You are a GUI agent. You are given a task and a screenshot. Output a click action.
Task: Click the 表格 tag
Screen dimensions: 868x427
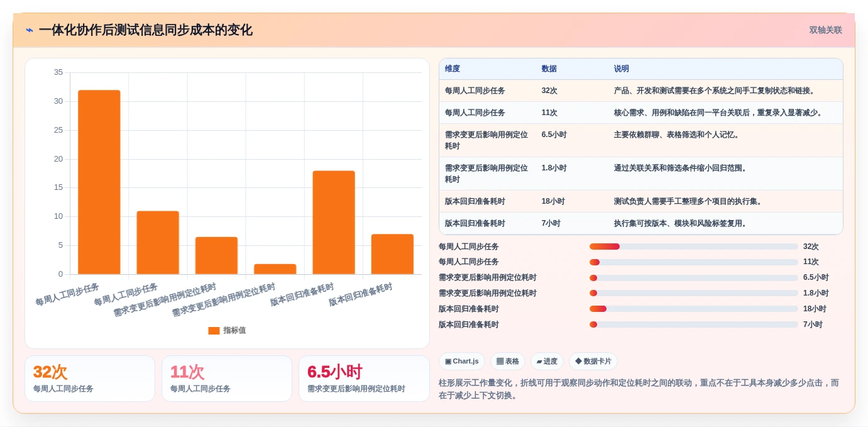tap(508, 362)
